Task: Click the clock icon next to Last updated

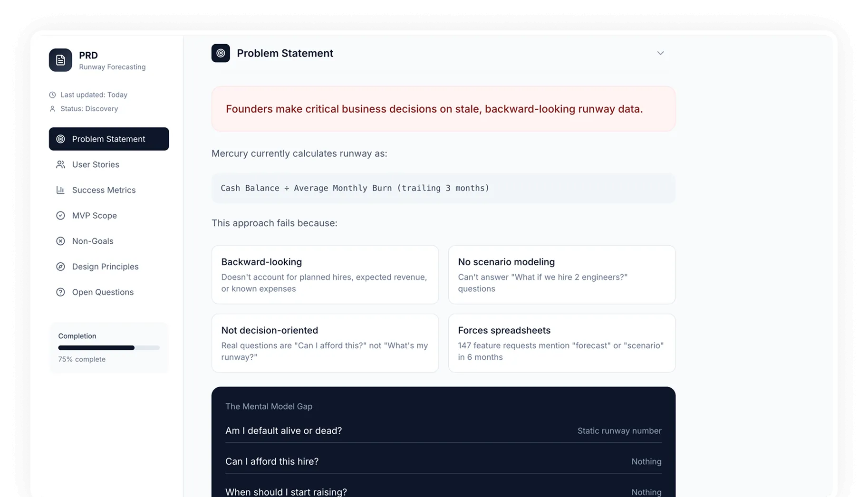Action: click(52, 95)
